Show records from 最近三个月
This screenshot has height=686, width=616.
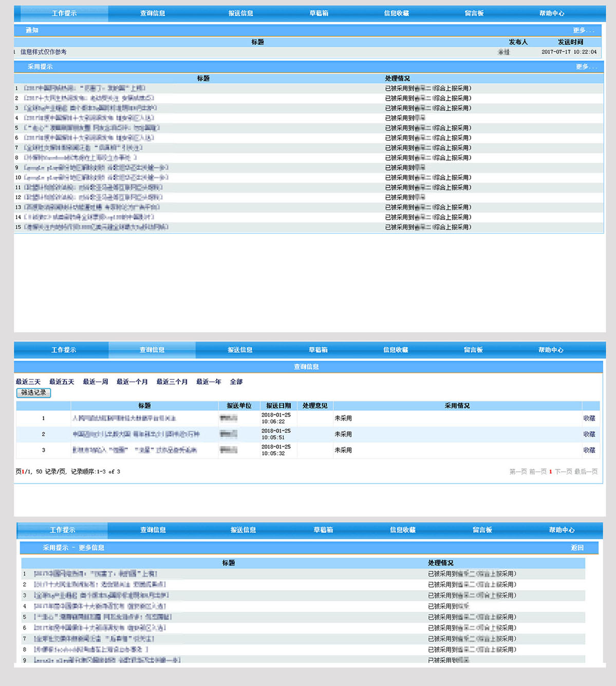[172, 382]
